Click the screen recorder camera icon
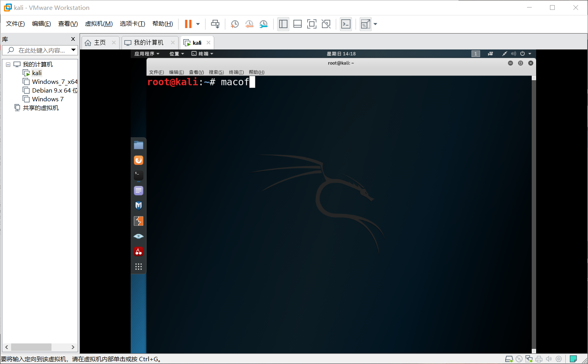The image size is (588, 364). 490,54
